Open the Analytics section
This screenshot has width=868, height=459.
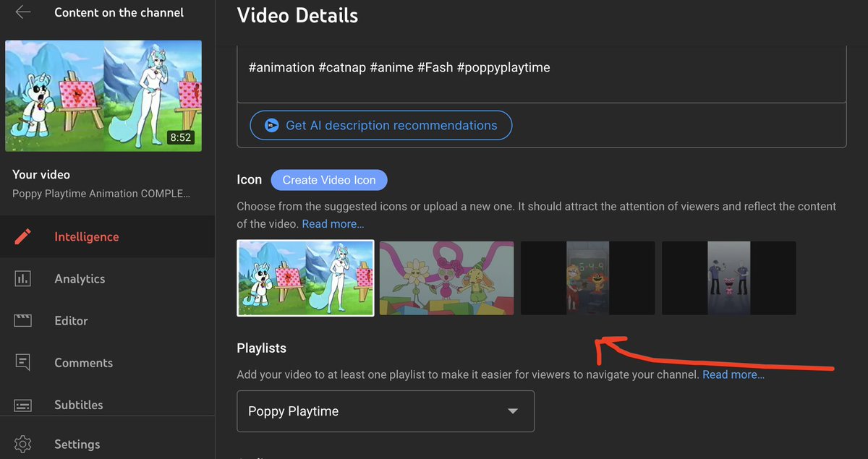107,278
